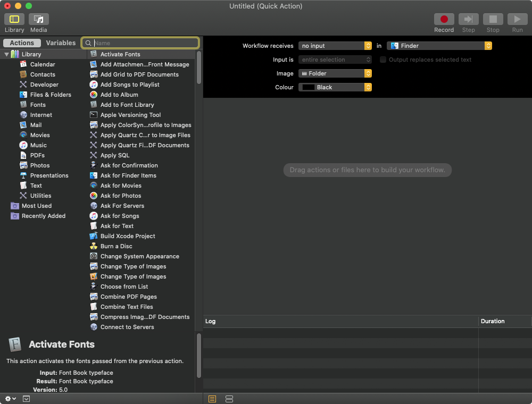532x404 pixels.
Task: Open the Finder application dropdown
Action: click(439, 46)
